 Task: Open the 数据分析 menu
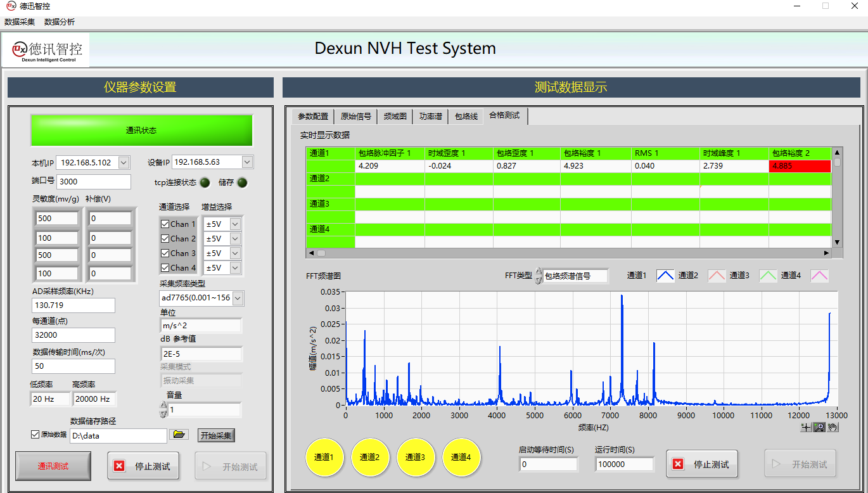click(59, 22)
